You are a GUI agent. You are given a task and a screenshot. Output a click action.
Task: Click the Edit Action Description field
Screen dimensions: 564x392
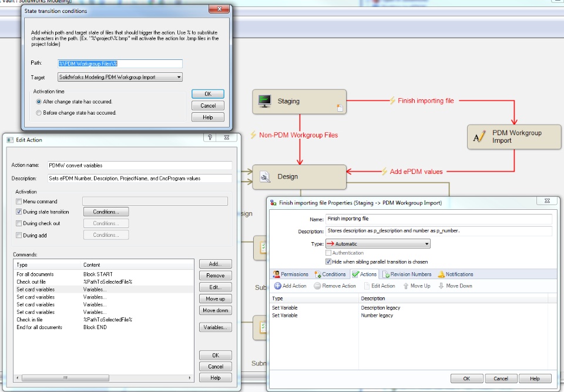click(x=140, y=179)
